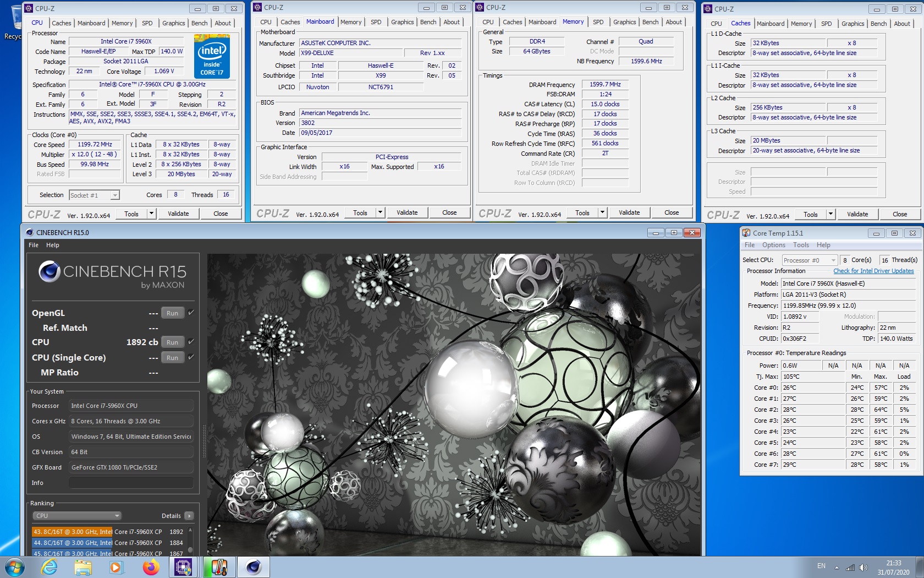Open Core Temp Options menu
Viewport: 924px width, 578px height.
[773, 245]
